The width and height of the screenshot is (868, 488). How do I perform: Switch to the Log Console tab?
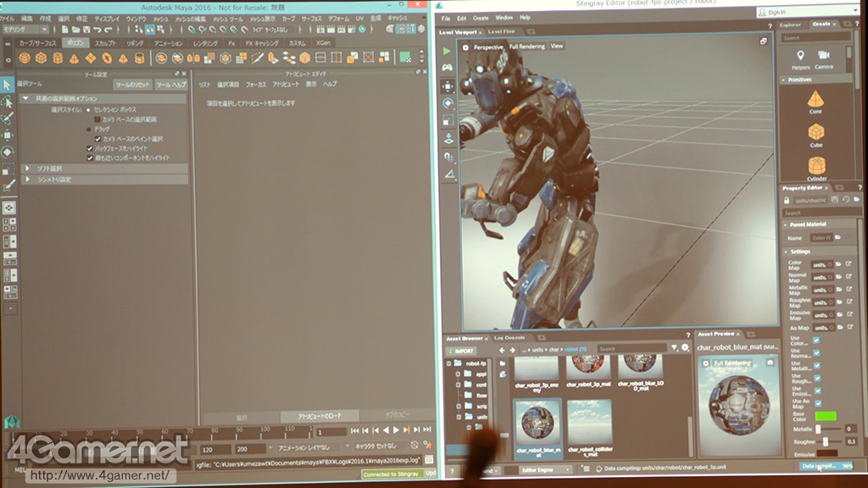[509, 337]
